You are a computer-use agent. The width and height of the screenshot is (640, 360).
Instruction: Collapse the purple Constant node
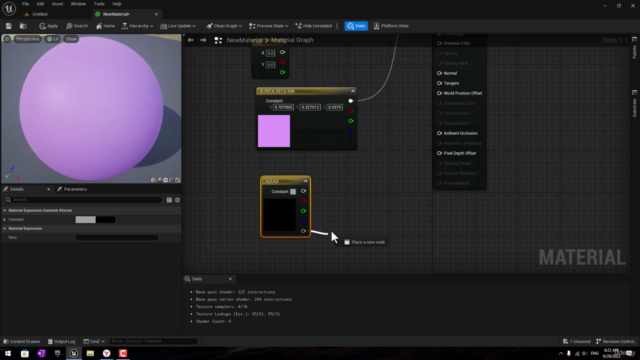pyautogui.click(x=353, y=91)
